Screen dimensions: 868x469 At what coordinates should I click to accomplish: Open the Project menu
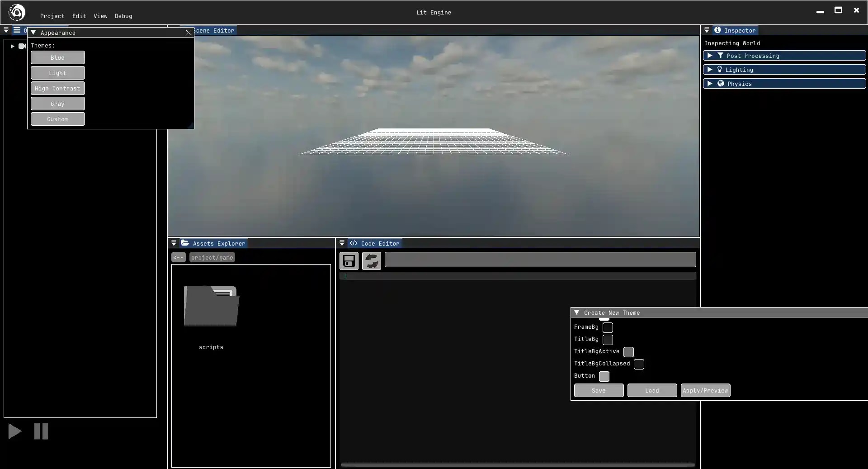(x=52, y=16)
